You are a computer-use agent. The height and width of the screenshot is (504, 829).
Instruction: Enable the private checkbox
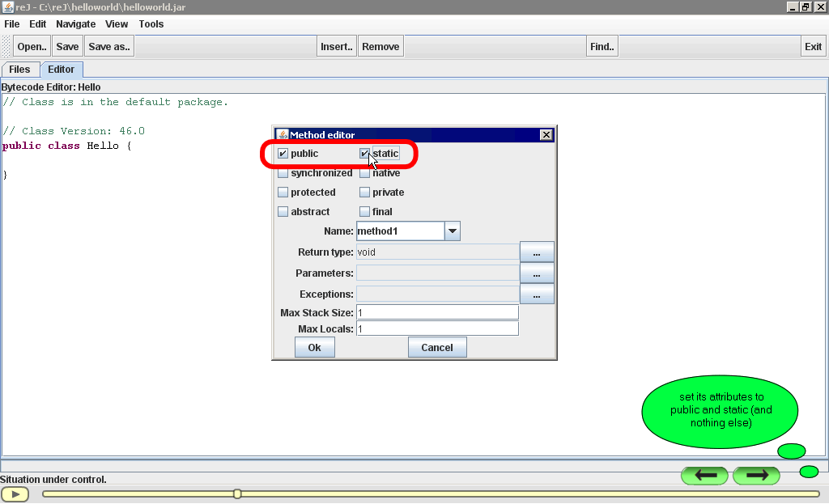click(x=364, y=193)
